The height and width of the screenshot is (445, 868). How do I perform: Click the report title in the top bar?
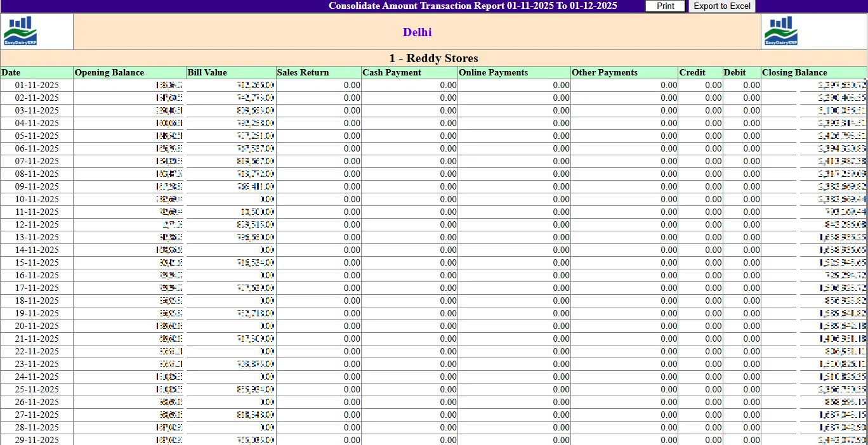473,6
